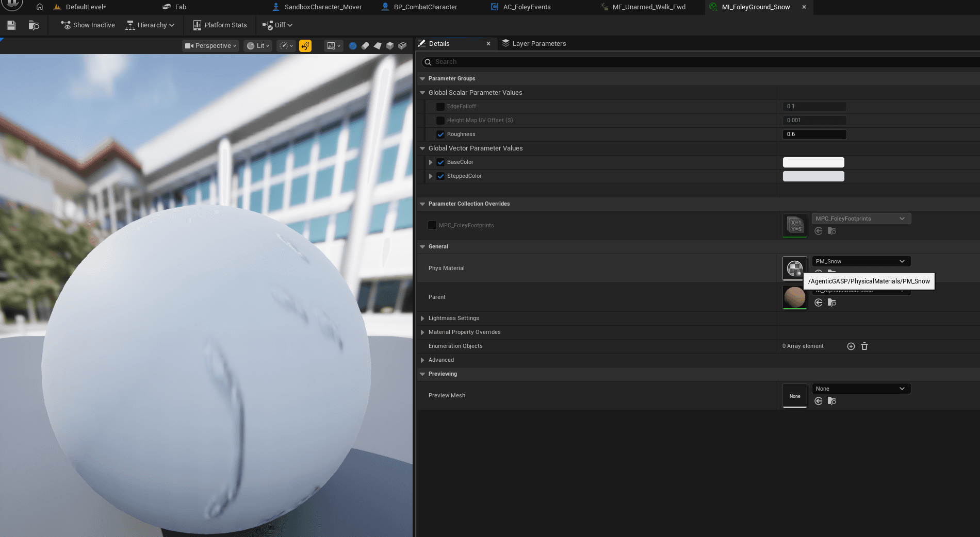Close the Details panel tab

click(x=488, y=44)
